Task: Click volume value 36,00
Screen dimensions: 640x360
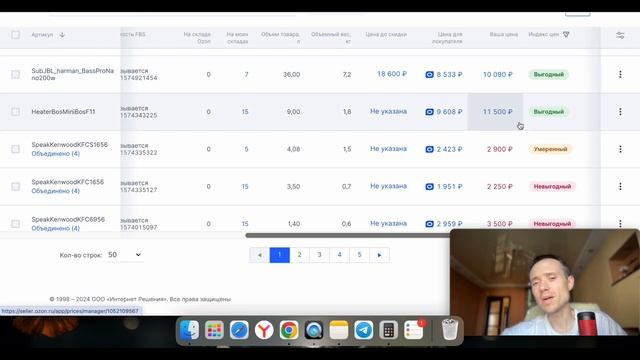Action: (291, 75)
